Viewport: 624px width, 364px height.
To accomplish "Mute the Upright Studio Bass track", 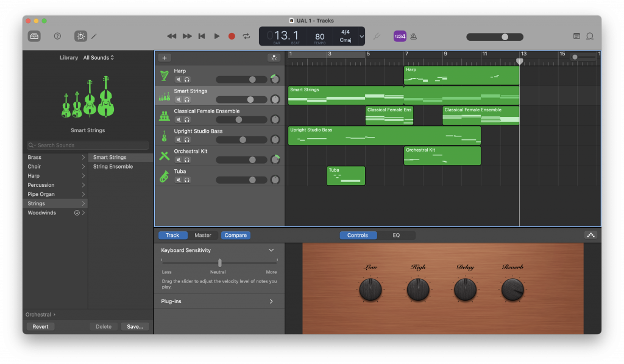I will pyautogui.click(x=179, y=140).
